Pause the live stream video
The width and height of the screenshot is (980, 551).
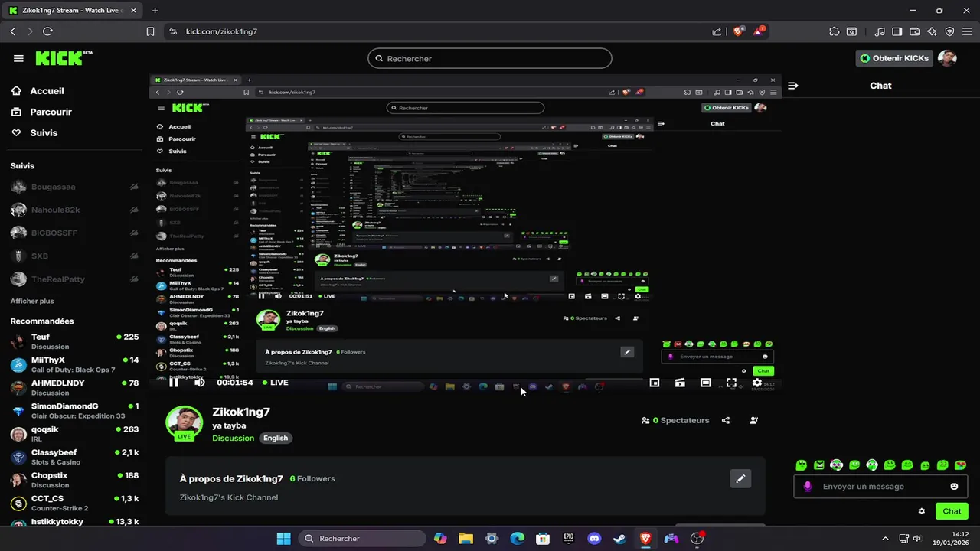coord(174,383)
